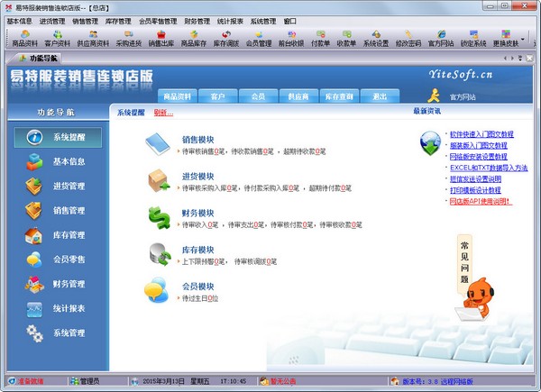Open 库存调拨 toolbar icon
541x392 pixels.
tap(226, 38)
